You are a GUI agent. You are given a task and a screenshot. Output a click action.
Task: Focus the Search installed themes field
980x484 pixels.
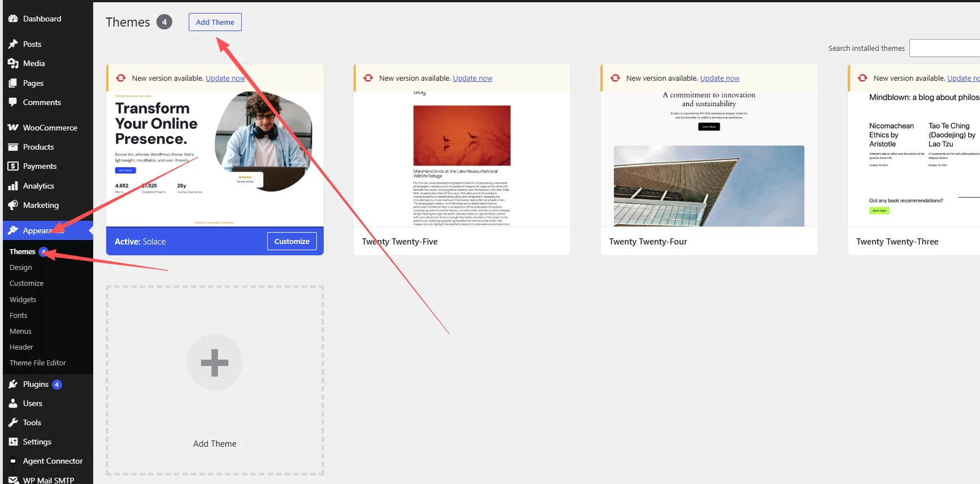(944, 48)
